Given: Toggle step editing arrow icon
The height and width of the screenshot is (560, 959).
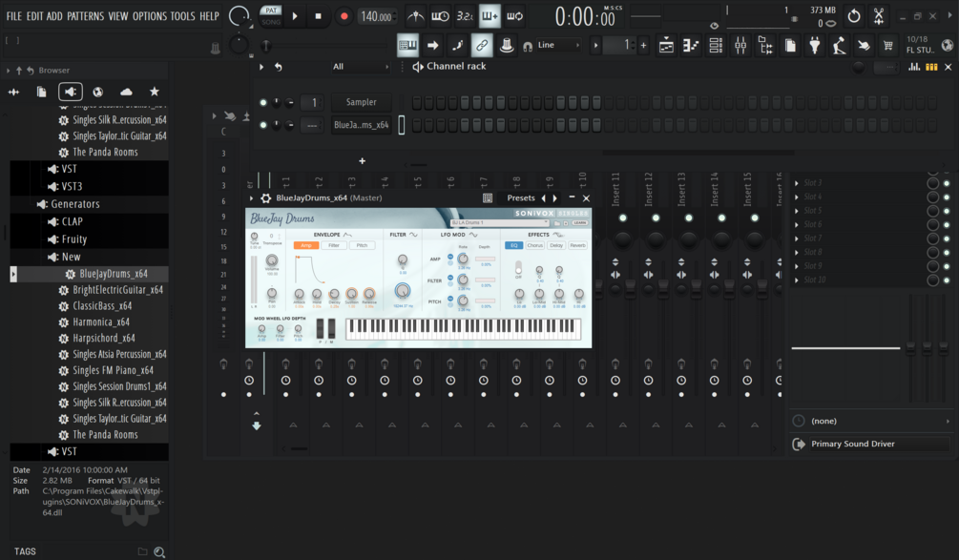Looking at the screenshot, I should pyautogui.click(x=432, y=45).
